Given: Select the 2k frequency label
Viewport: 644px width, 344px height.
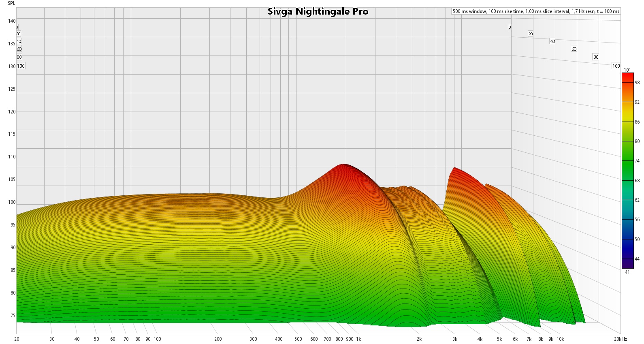Looking at the screenshot, I should [x=419, y=339].
